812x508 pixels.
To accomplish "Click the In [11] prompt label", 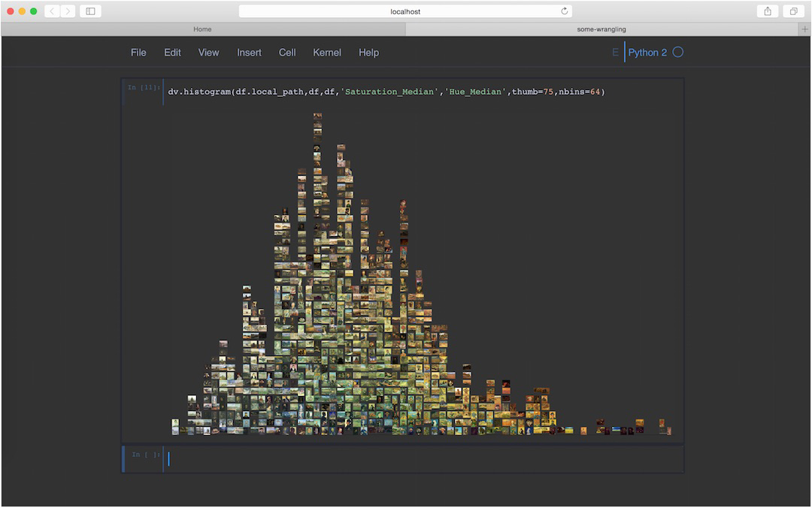I will [x=144, y=87].
